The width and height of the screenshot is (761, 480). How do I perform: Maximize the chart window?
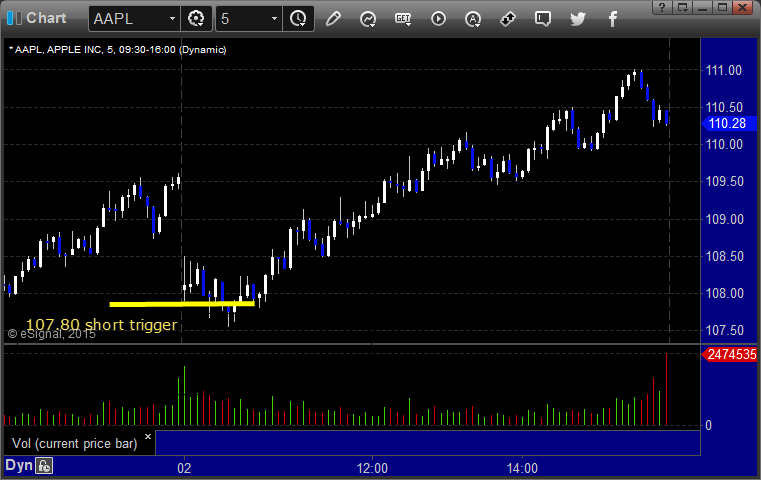722,7
